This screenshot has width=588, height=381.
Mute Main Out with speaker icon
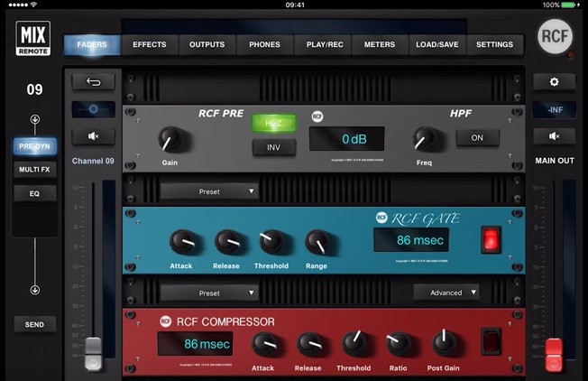554,136
